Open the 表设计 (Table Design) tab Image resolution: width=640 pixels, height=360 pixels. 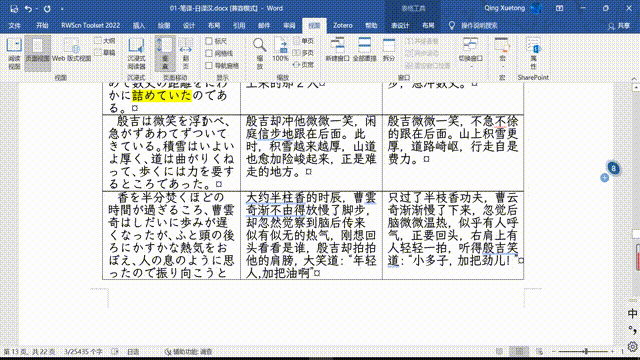(400, 25)
